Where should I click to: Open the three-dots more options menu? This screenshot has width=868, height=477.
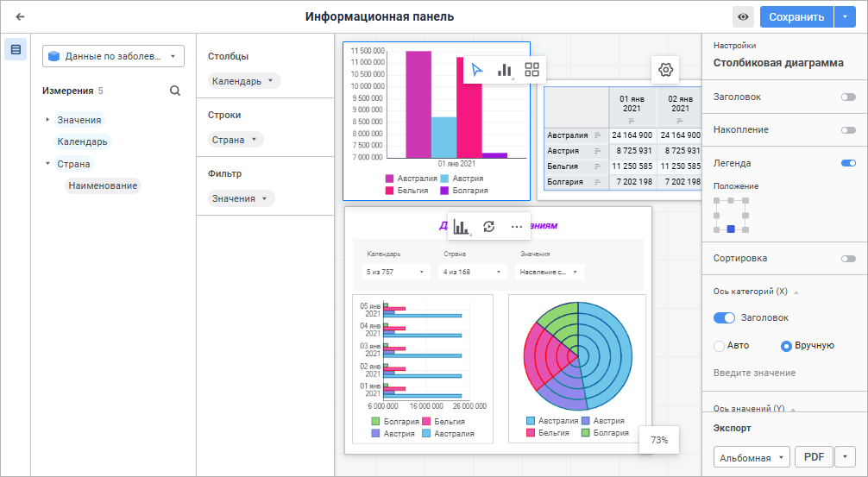[x=517, y=226]
